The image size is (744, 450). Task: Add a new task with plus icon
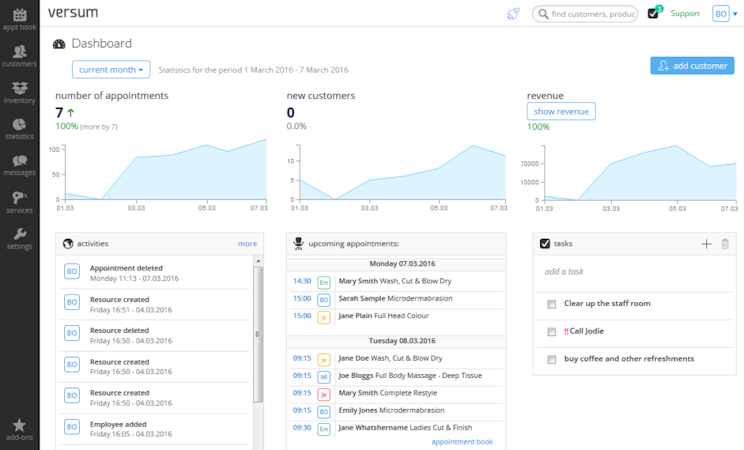[707, 244]
